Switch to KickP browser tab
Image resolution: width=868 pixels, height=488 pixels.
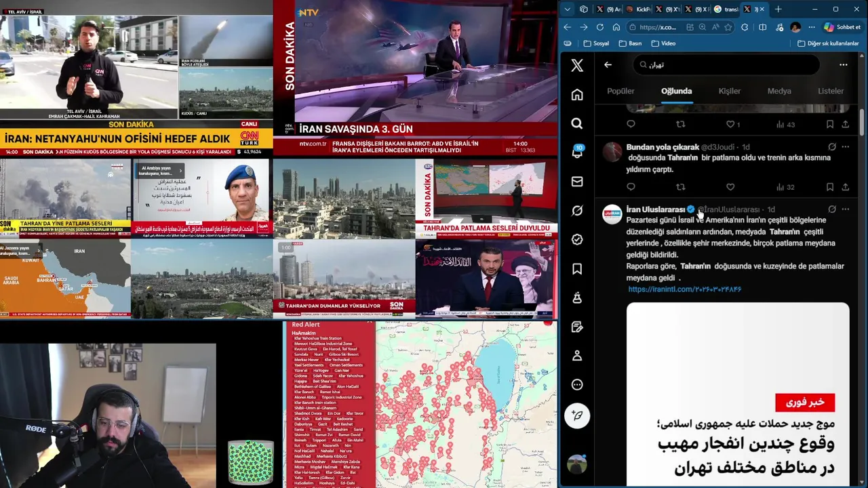[636, 9]
